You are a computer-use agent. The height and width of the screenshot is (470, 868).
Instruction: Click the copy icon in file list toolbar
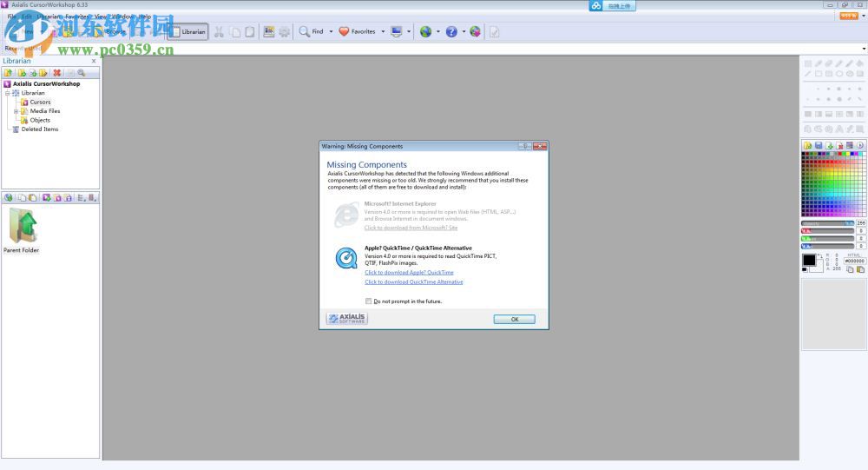pyautogui.click(x=22, y=198)
